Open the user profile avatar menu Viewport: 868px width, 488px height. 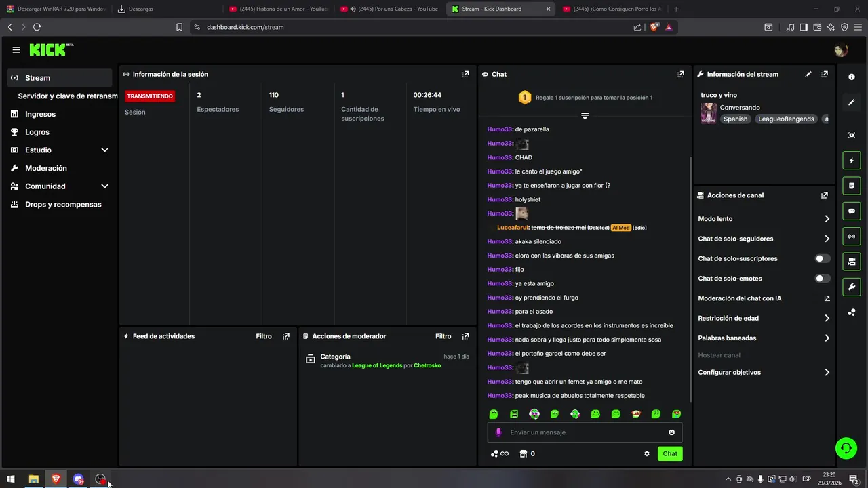click(x=841, y=50)
